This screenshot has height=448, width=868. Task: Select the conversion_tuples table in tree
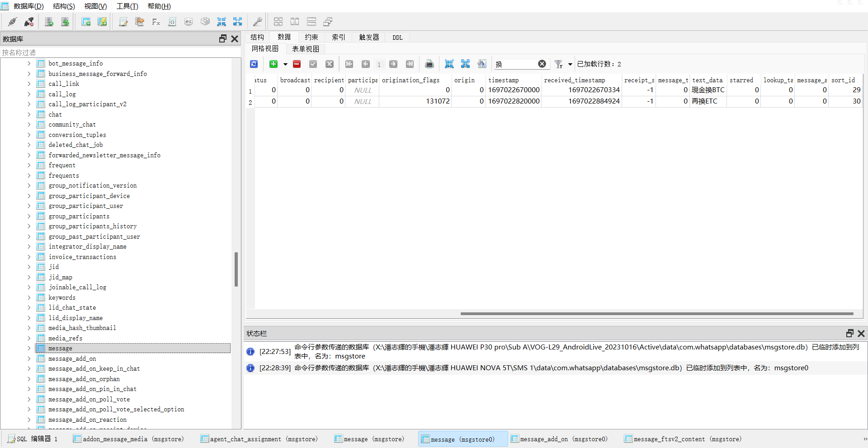pos(77,135)
